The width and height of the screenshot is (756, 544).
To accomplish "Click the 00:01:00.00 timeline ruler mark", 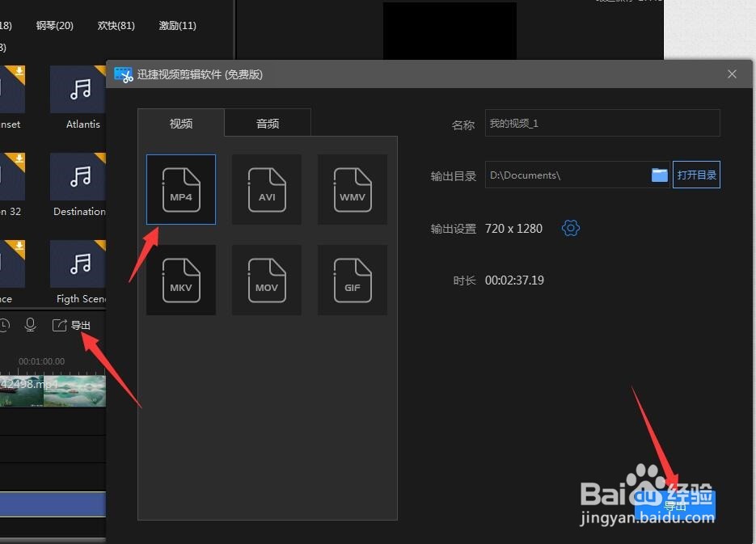I will [x=41, y=361].
